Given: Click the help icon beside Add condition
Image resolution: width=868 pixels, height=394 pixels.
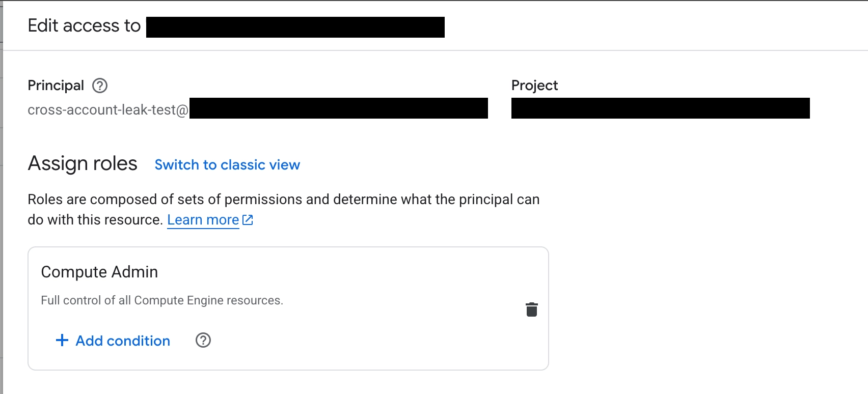Looking at the screenshot, I should [203, 340].
